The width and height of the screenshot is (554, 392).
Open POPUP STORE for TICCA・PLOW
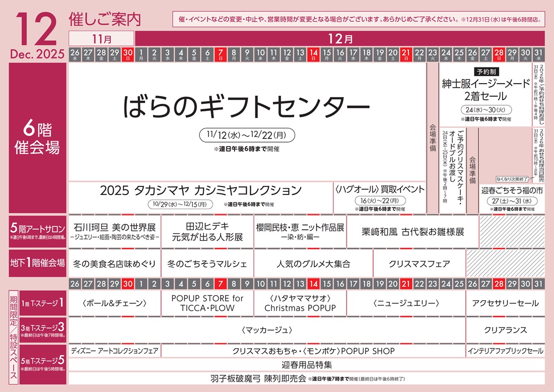point(207,303)
